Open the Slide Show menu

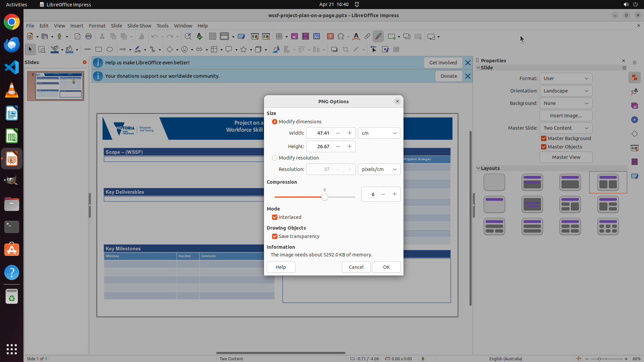pyautogui.click(x=139, y=26)
